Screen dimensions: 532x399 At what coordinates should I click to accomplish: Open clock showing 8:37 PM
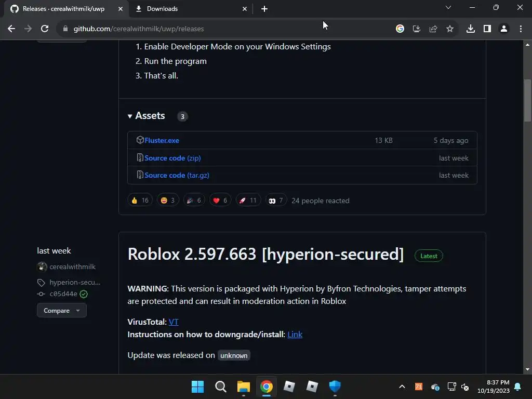(494, 387)
